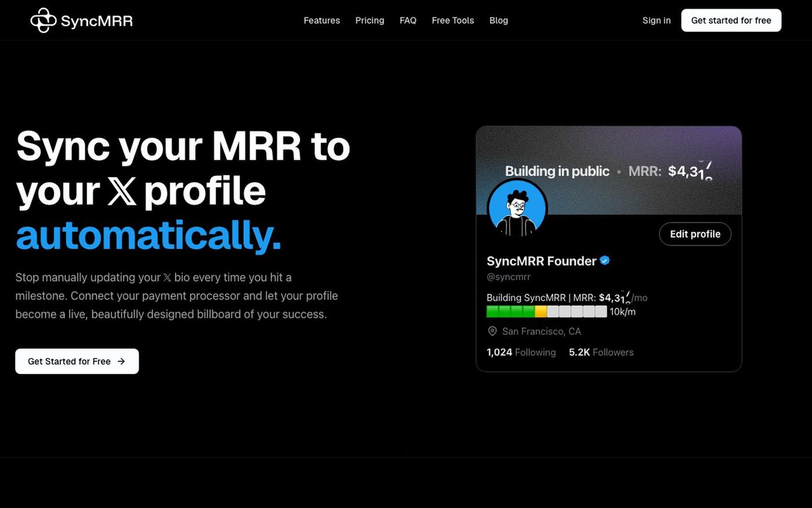
Task: Click the X logo in the headline
Action: pyautogui.click(x=122, y=191)
